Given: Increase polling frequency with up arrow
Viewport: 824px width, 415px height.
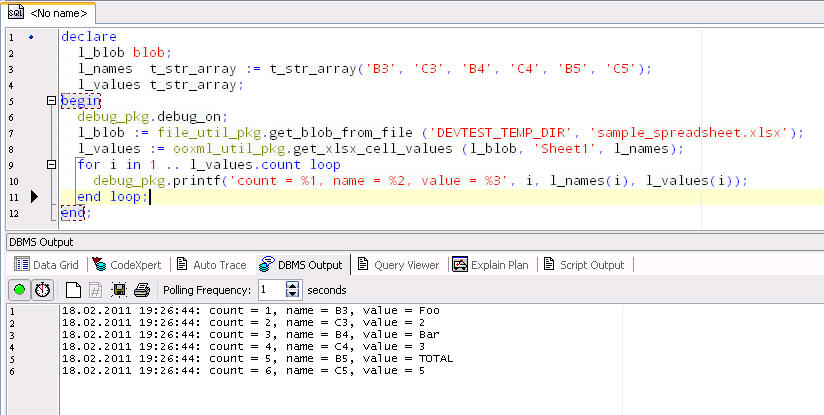Looking at the screenshot, I should pyautogui.click(x=293, y=285).
